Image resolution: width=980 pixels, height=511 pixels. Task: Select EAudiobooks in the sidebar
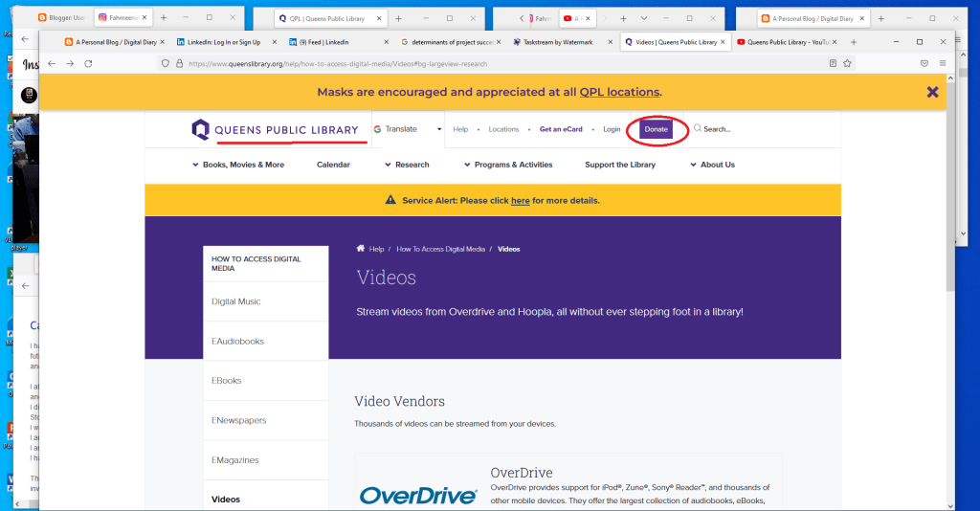[238, 342]
